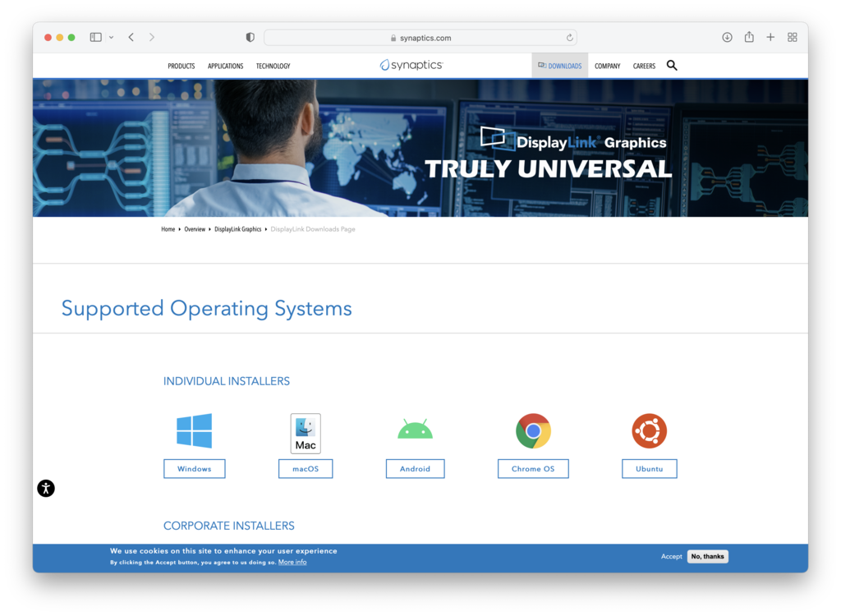Show Safari downloads icon
Screen dimensions: 841x616
(x=727, y=37)
